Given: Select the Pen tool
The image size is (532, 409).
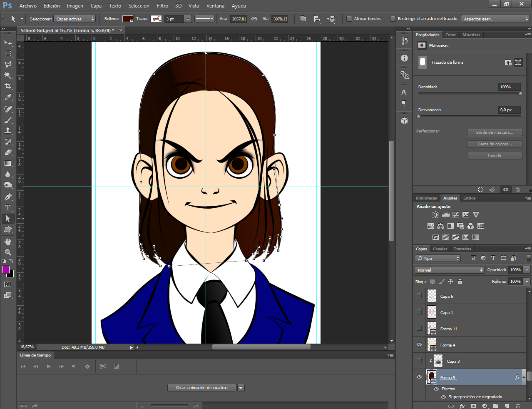Looking at the screenshot, I should click(x=8, y=197).
